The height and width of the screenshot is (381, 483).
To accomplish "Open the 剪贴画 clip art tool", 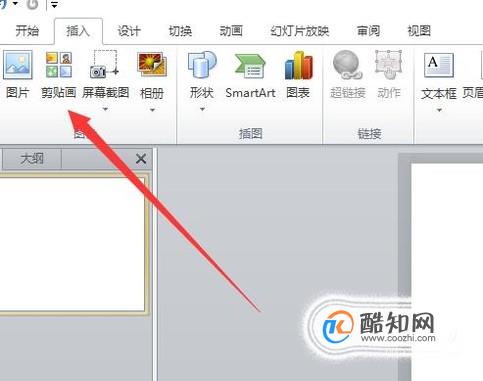I will (59, 64).
